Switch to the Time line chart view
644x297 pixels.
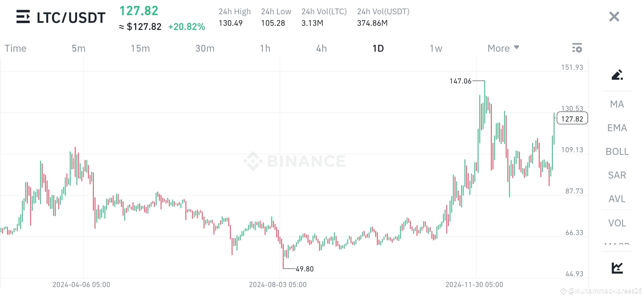(x=15, y=48)
